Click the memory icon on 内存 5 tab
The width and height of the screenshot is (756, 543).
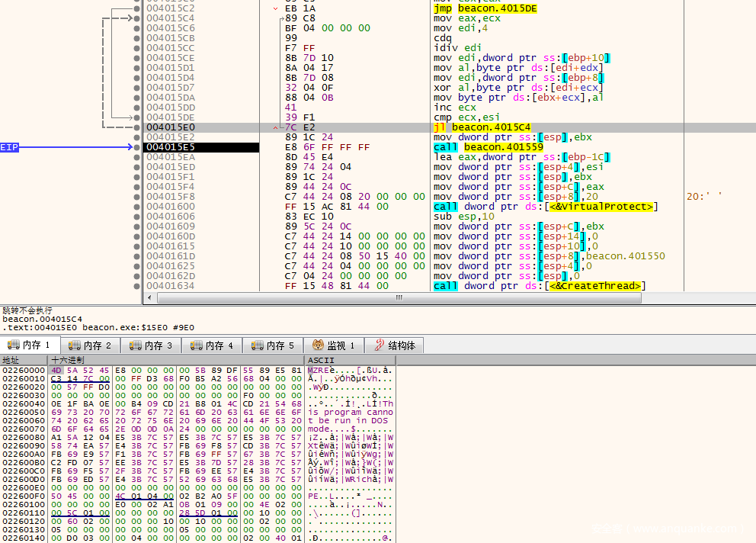pyautogui.click(x=255, y=345)
